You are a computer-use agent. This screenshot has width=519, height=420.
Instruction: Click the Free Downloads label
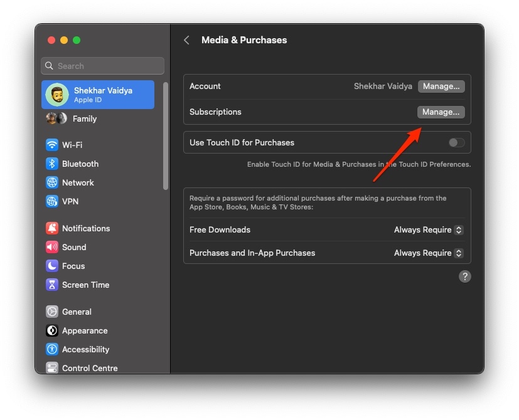pos(220,229)
